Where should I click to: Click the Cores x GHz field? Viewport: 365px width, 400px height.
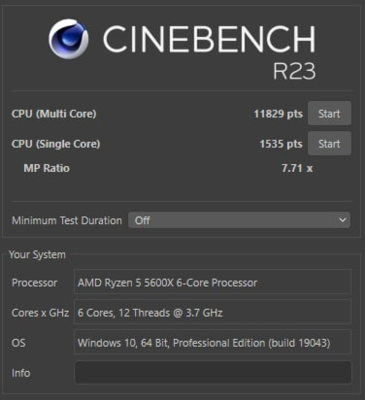pyautogui.click(x=213, y=312)
